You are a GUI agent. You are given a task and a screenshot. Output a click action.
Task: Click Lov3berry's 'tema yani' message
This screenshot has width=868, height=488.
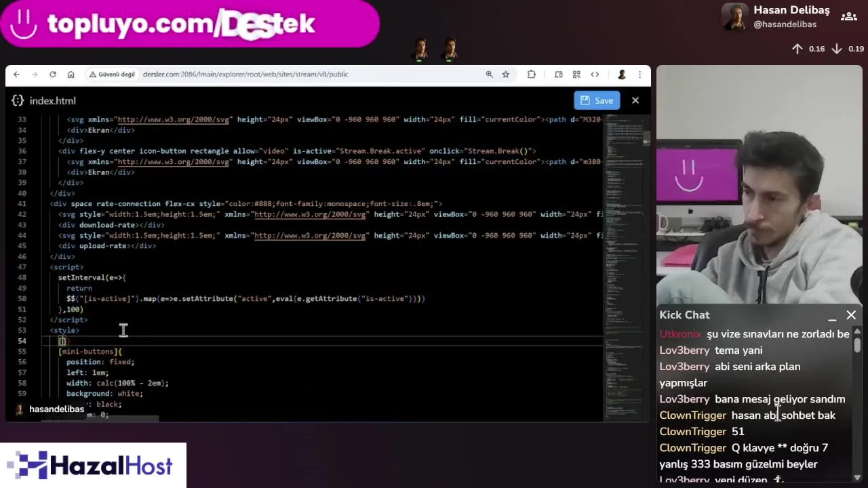coord(738,350)
